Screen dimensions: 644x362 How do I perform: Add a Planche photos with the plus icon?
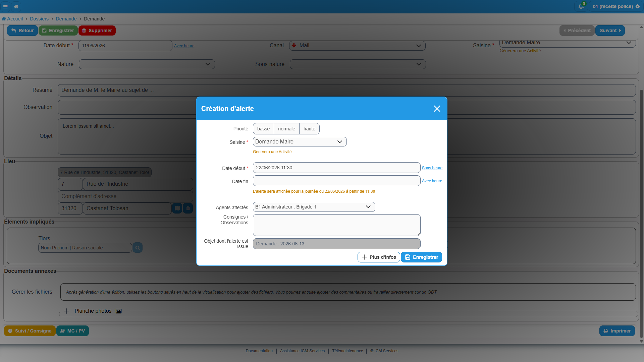click(66, 311)
